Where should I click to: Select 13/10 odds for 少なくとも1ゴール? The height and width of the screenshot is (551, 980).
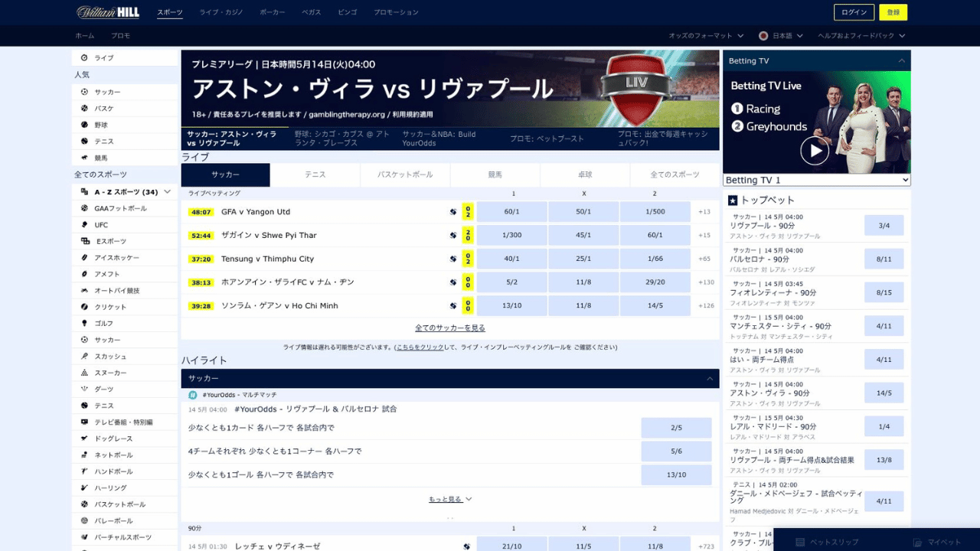click(676, 475)
